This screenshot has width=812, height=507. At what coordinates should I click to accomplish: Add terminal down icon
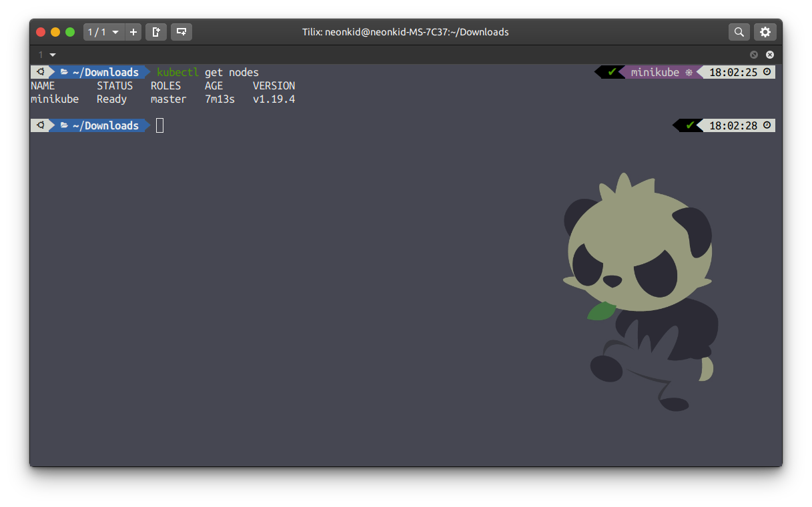tap(181, 32)
